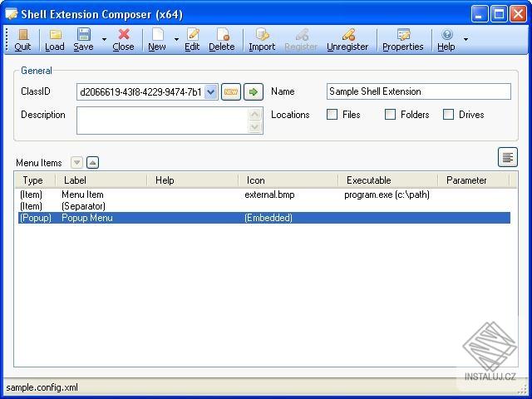Click the Label column header

click(x=101, y=180)
